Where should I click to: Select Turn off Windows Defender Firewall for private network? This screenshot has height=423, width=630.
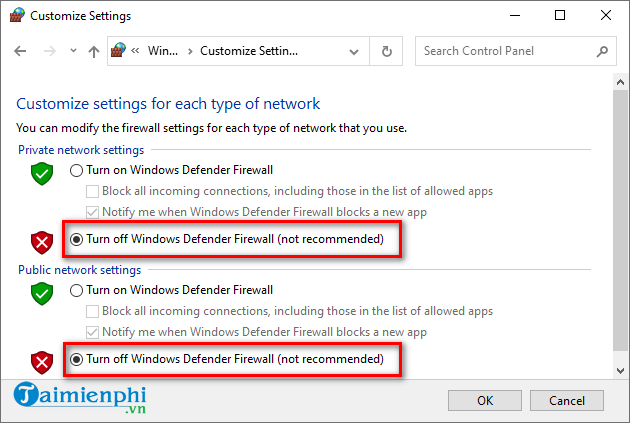click(76, 240)
